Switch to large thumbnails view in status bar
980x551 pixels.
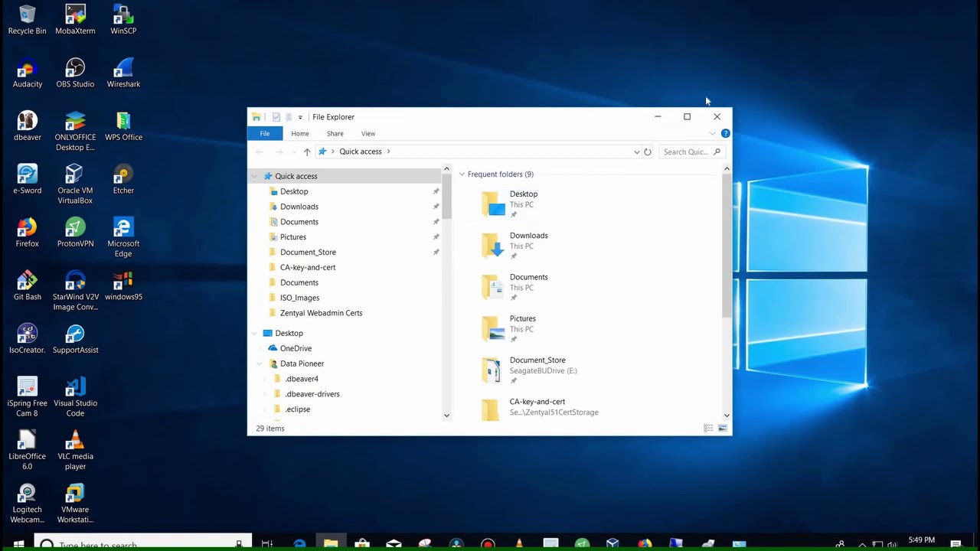pos(723,428)
